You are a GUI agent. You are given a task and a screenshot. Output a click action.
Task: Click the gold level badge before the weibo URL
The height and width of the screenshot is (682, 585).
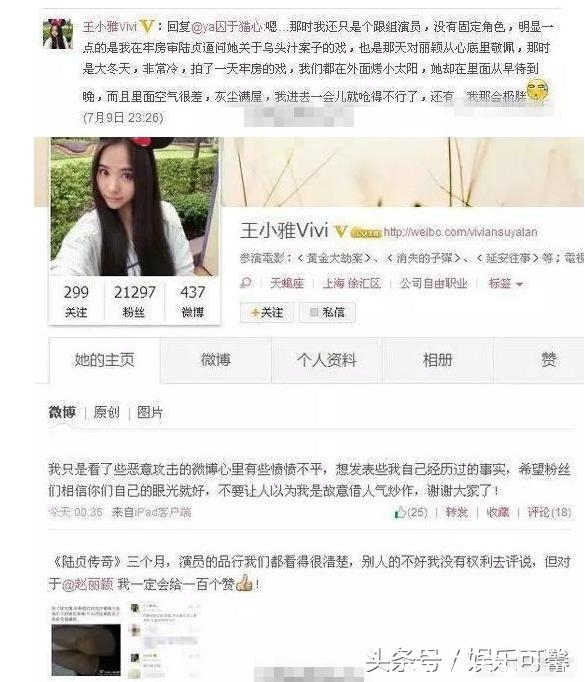tap(366, 233)
